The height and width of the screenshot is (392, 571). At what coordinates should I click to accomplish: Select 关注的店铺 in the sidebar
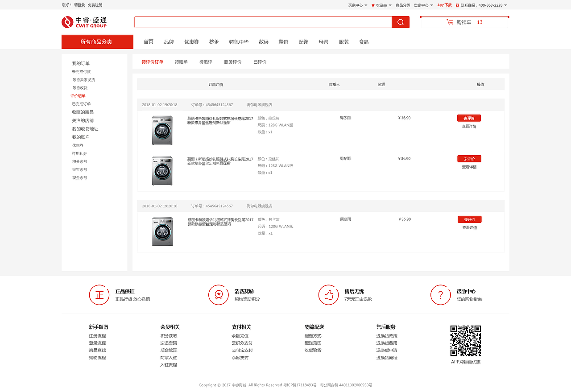(x=83, y=120)
